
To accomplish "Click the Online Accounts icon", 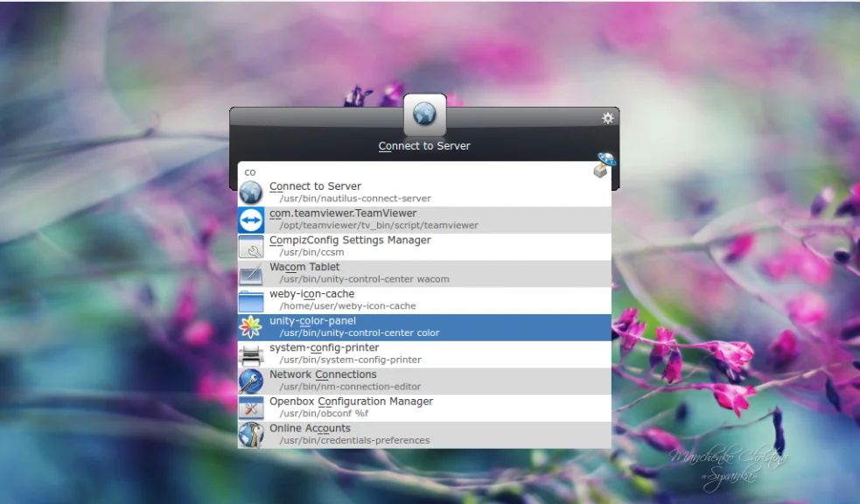I will (251, 435).
